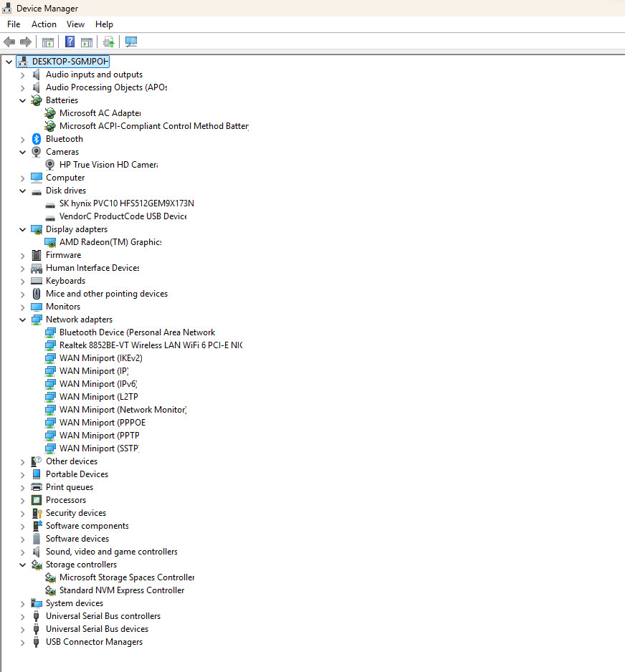Viewport: 625px width, 672px height.
Task: Click the Scan for hardware changes icon
Action: click(x=130, y=42)
